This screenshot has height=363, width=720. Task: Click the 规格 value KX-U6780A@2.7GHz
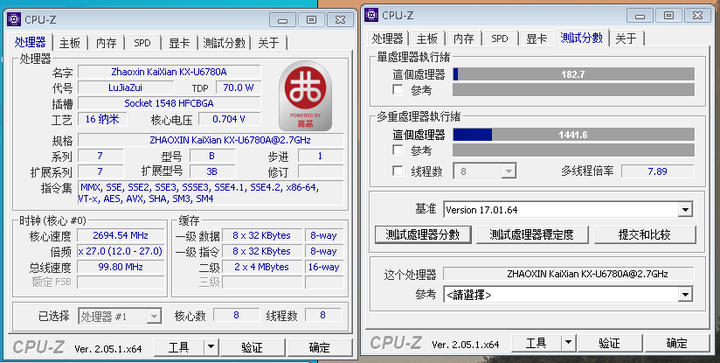coord(210,140)
